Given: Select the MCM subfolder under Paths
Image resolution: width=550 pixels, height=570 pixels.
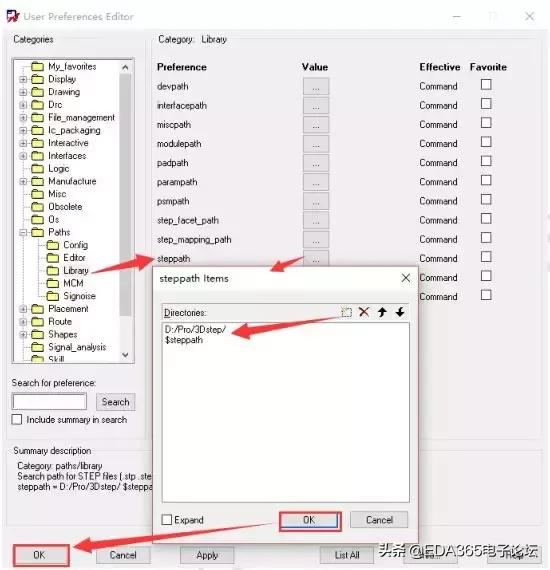Looking at the screenshot, I should point(65,283).
